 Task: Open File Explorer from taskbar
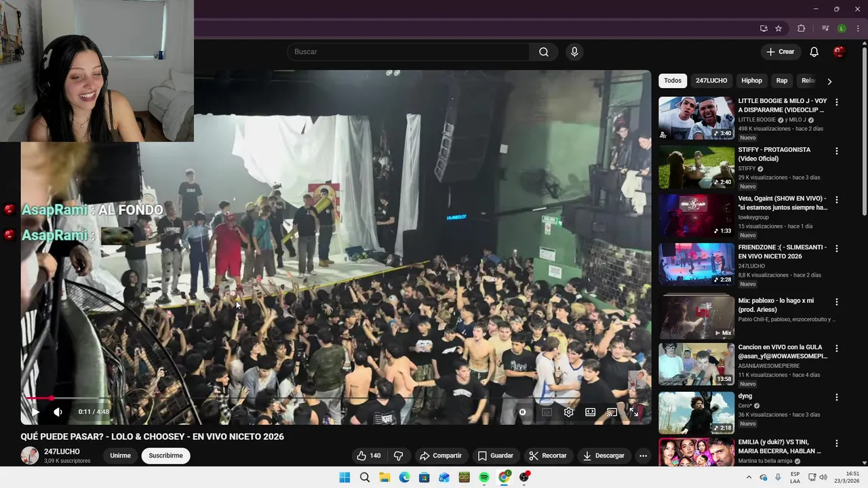tap(384, 477)
